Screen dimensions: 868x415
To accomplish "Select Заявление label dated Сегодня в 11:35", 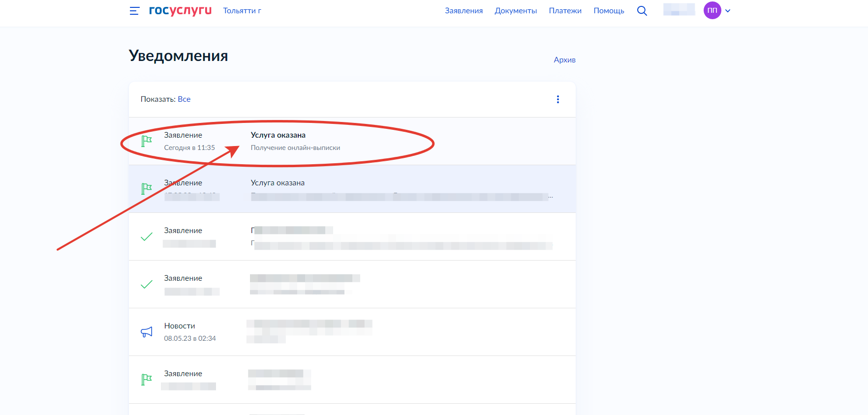I will tap(183, 135).
